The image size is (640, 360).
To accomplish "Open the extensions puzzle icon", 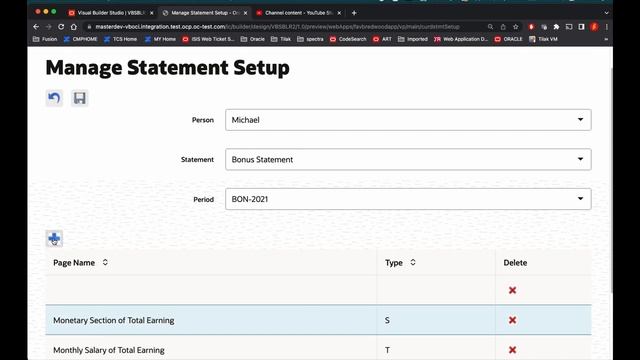I will [x=556, y=27].
